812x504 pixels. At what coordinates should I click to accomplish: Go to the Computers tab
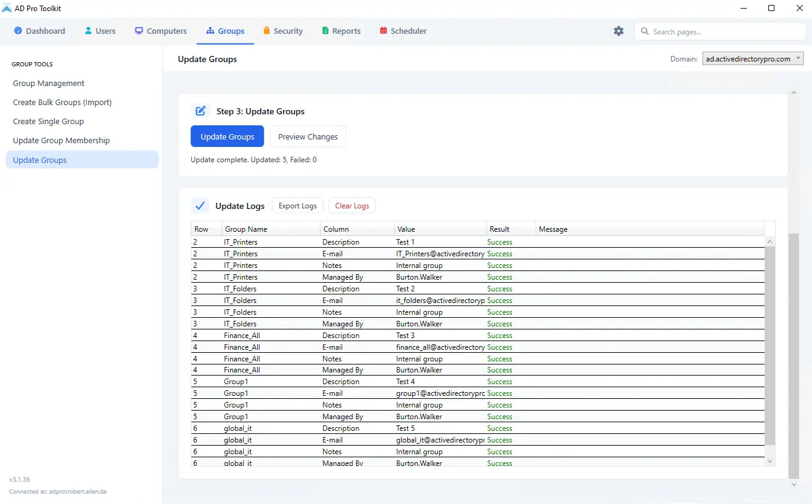[161, 31]
